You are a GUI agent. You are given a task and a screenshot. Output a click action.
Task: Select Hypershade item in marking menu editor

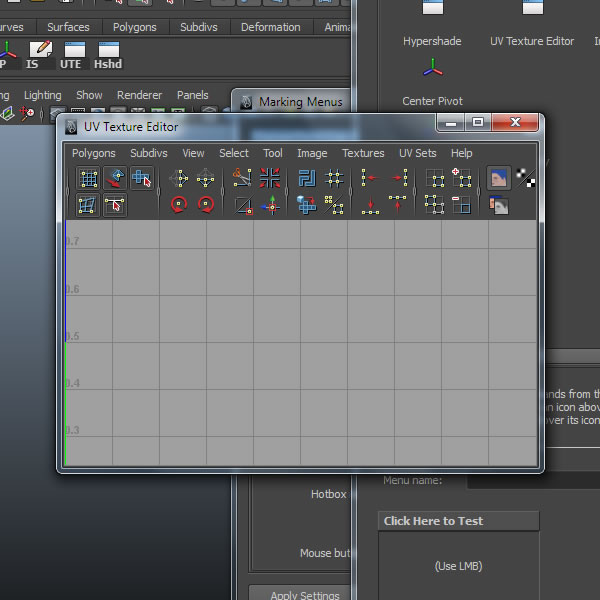[x=432, y=24]
